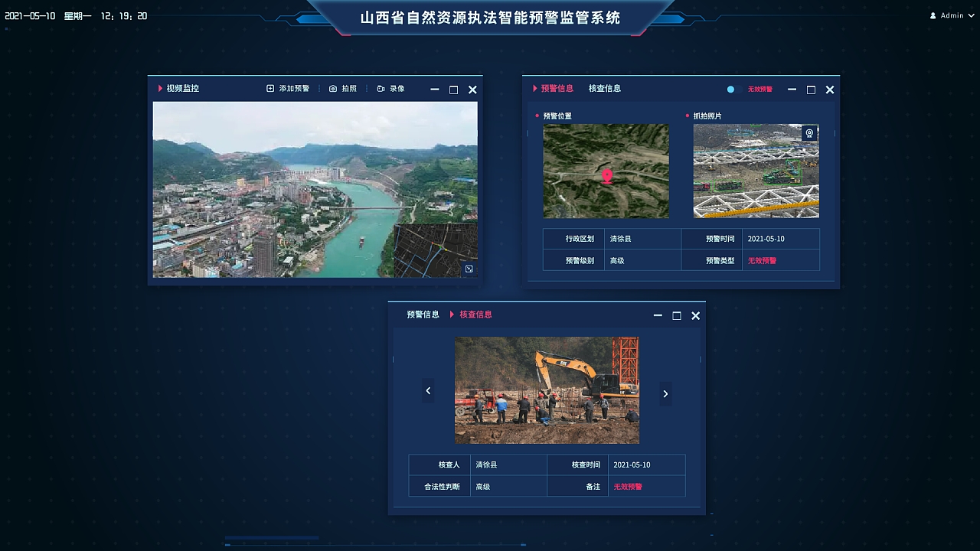
Task: Close the bottom 核查信息 window
Action: tap(695, 315)
